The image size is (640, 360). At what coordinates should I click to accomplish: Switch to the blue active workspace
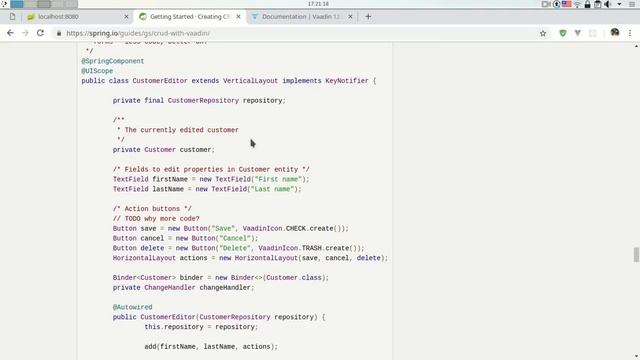[x=17, y=4]
